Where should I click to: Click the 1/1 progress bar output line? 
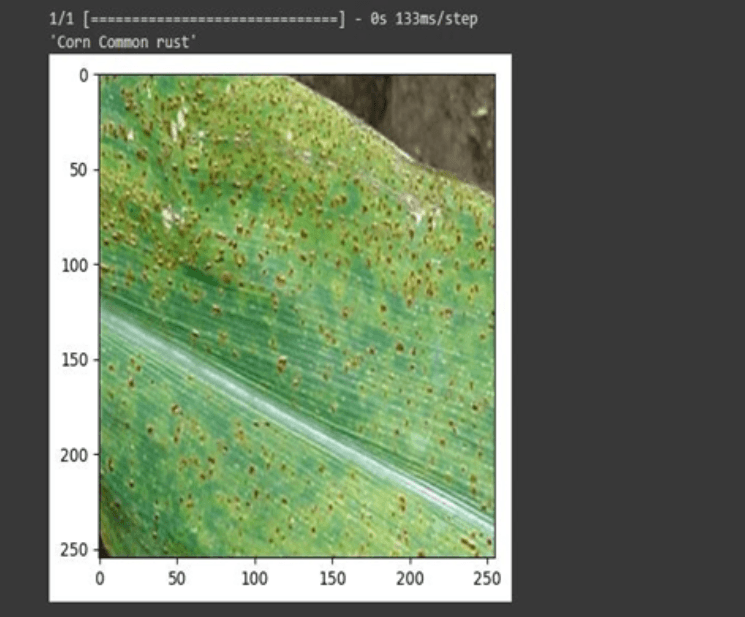pyautogui.click(x=263, y=19)
